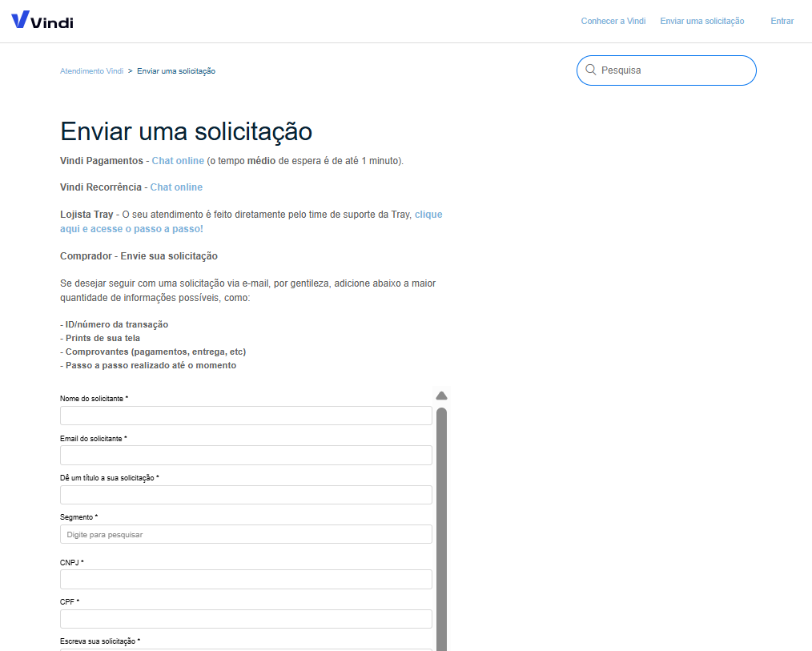Go to Atendimento Vindi breadcrumb
Screen dimensions: 812x651
click(91, 71)
